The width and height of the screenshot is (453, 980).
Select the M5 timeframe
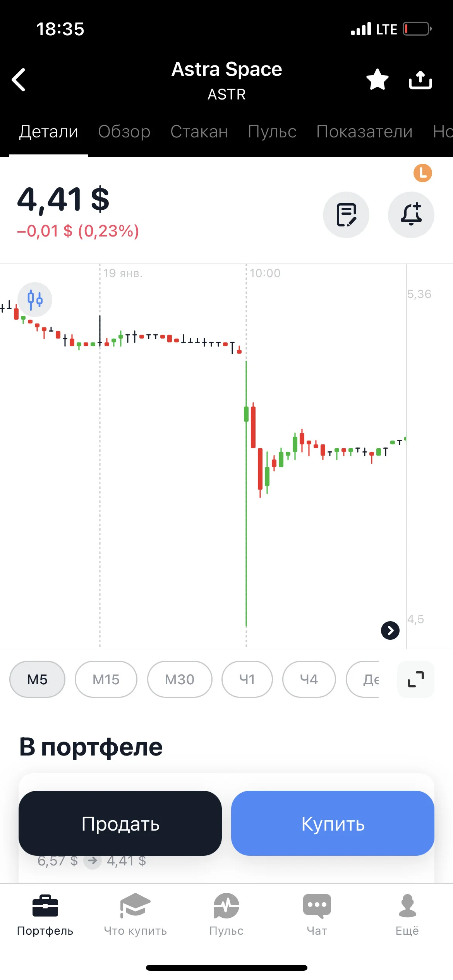37,679
